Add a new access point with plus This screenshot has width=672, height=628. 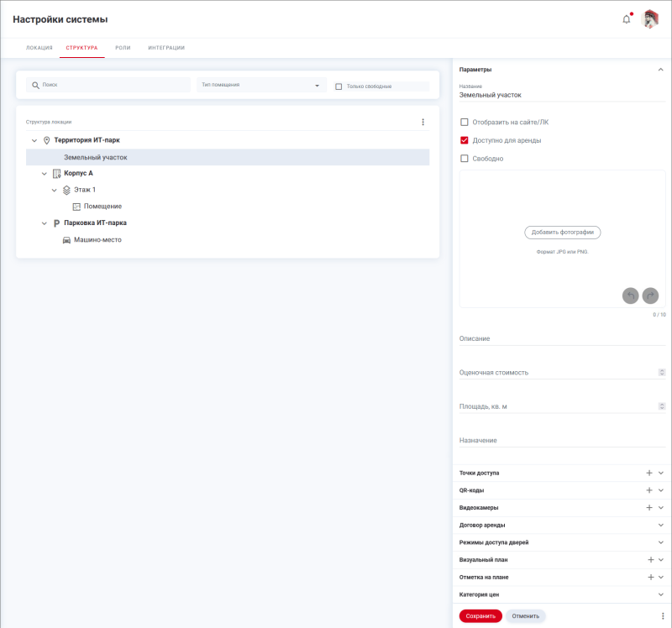click(649, 474)
